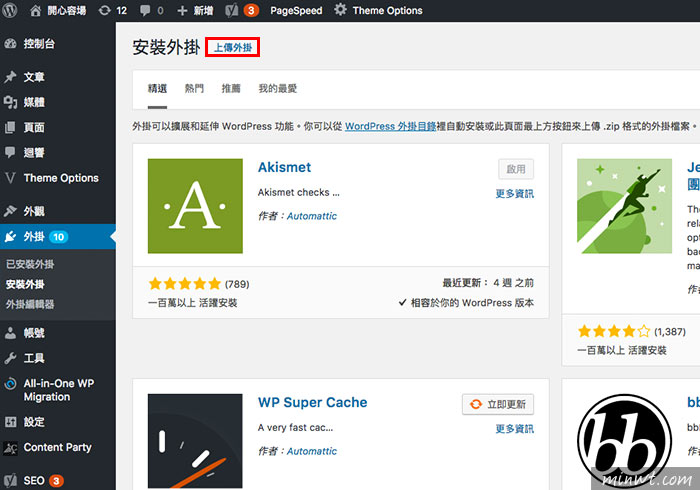Open the WP Super Cache title link
700x490 pixels.
pos(312,403)
